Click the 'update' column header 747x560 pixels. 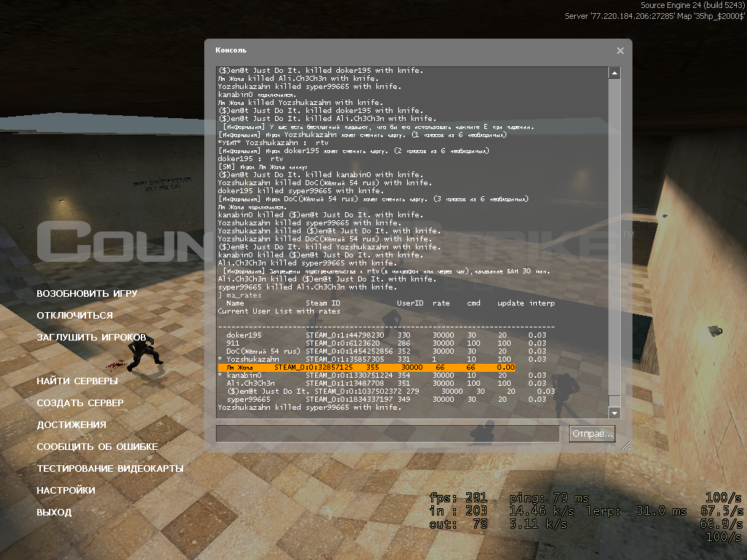click(x=511, y=303)
